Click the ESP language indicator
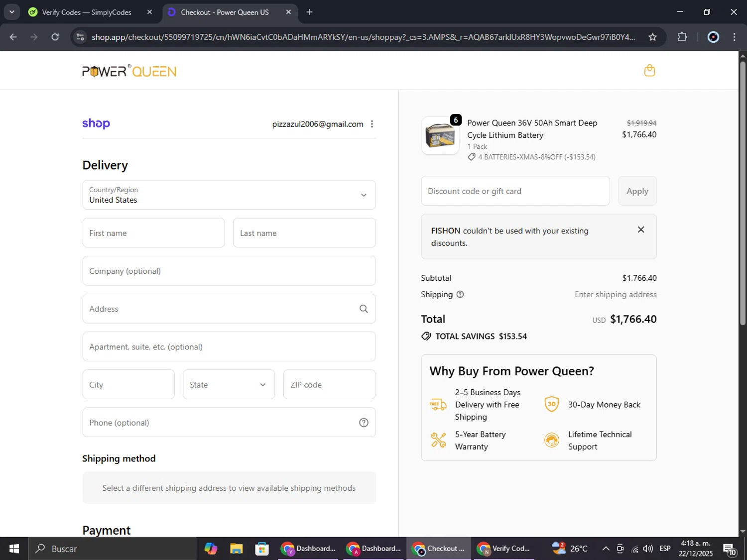 point(665,549)
